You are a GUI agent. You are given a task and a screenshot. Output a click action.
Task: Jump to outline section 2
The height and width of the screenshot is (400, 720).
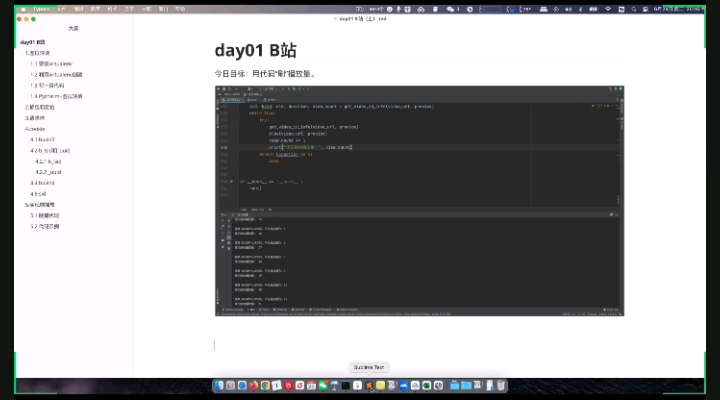(x=39, y=107)
